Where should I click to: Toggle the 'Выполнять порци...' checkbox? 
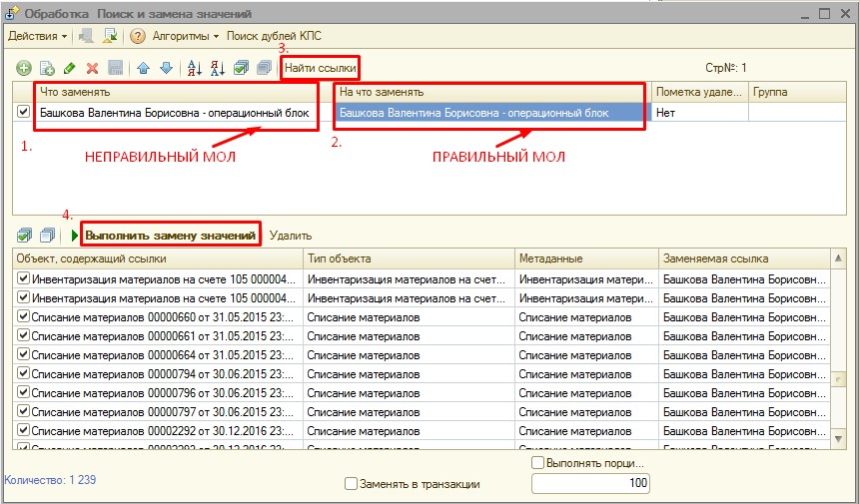538,464
